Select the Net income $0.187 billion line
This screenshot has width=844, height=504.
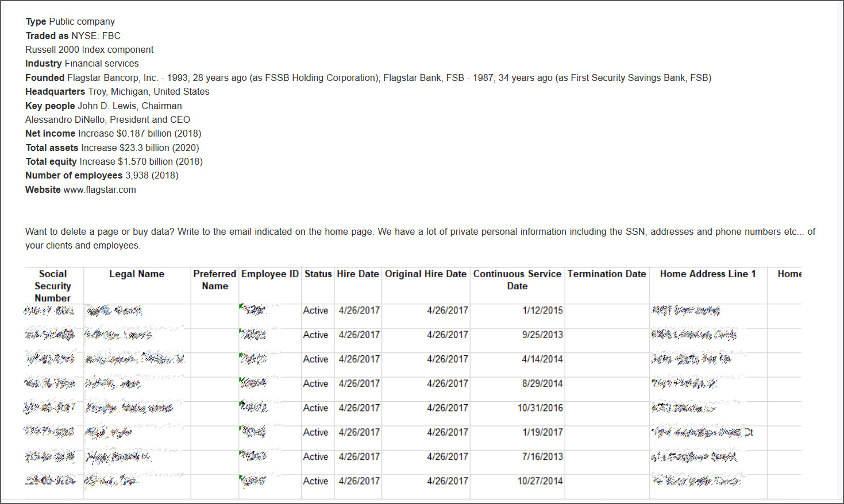113,133
